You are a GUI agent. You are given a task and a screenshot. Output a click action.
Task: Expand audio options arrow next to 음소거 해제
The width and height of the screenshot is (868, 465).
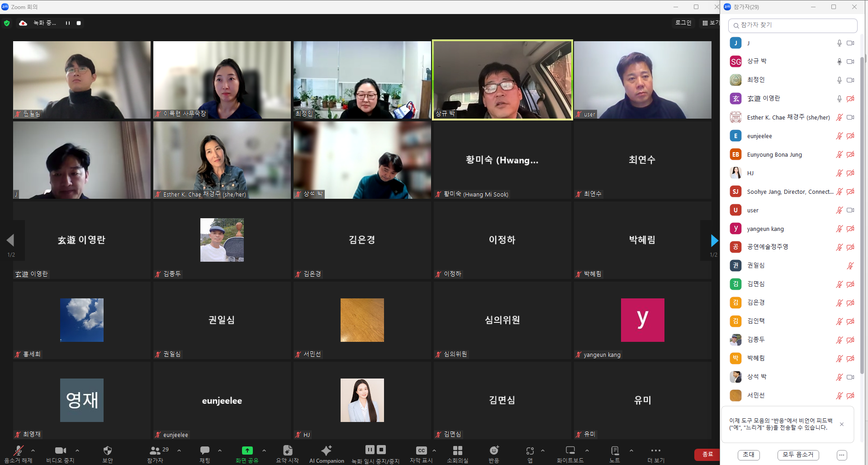coord(33,451)
